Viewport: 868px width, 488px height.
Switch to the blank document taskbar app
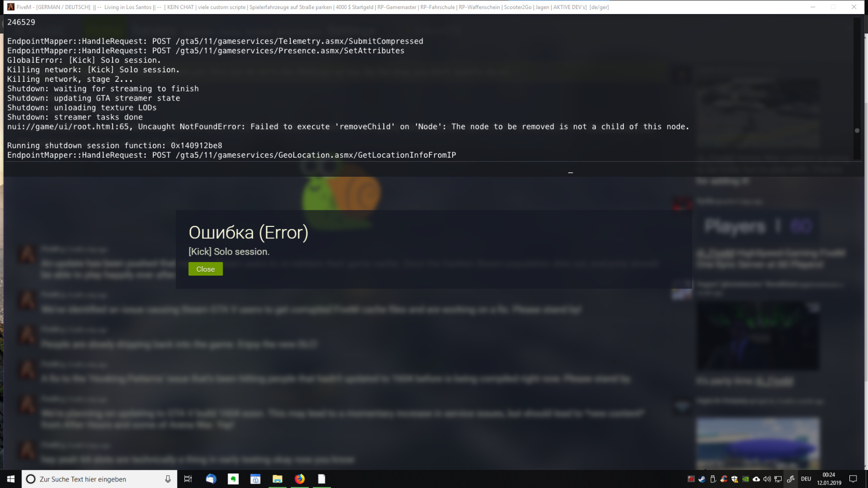point(321,479)
